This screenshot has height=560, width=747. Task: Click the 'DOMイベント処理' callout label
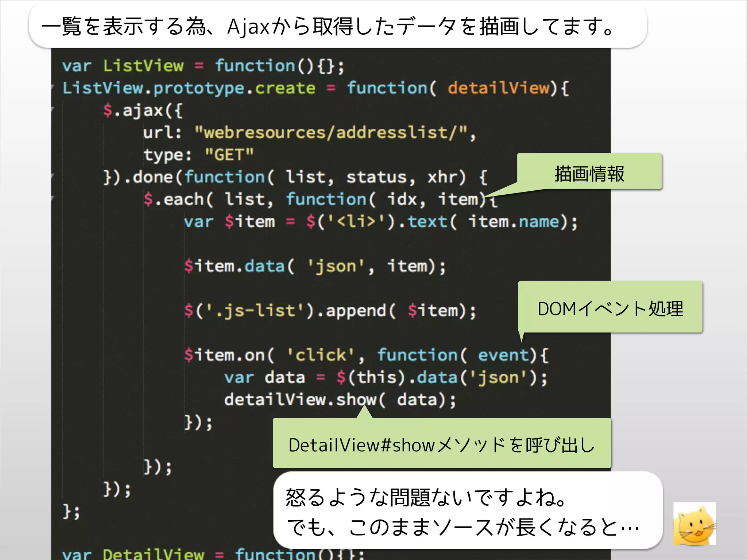pos(610,308)
